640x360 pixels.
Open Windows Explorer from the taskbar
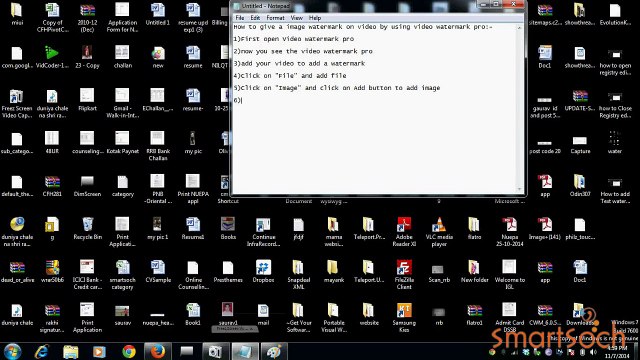click(x=71, y=351)
